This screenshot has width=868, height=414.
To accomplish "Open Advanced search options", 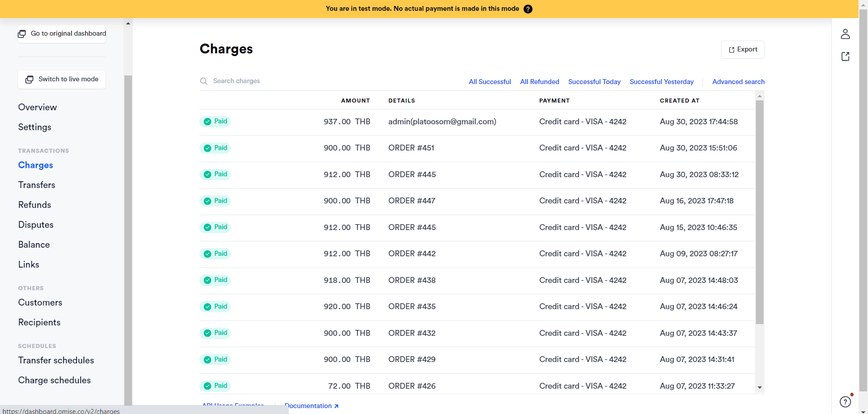I will [x=738, y=82].
